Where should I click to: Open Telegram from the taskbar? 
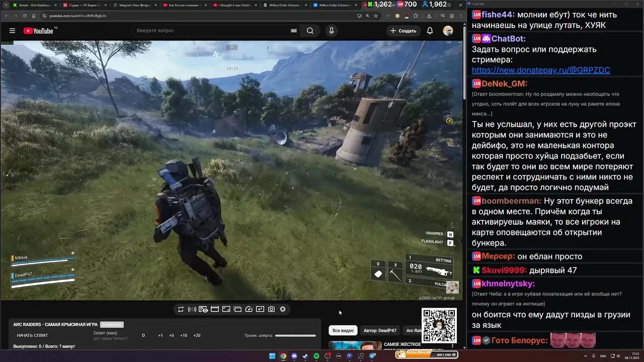372,356
